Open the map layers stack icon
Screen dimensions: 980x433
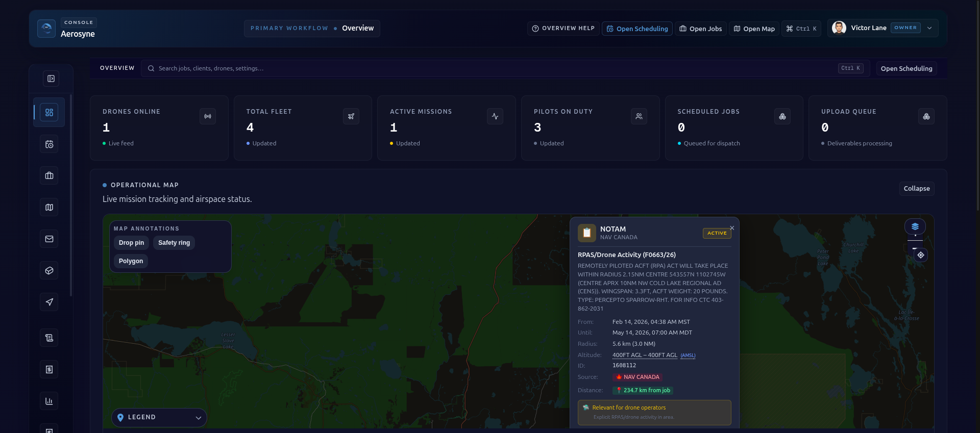915,226
